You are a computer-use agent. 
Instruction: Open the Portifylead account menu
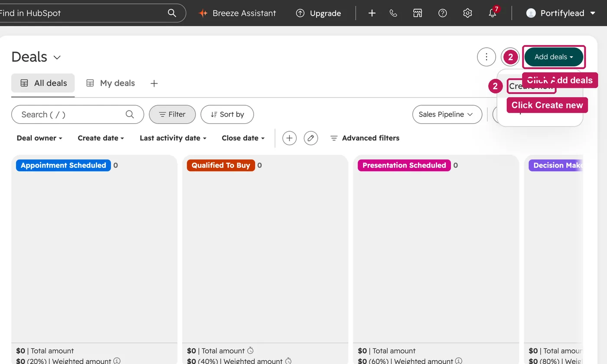pos(561,13)
